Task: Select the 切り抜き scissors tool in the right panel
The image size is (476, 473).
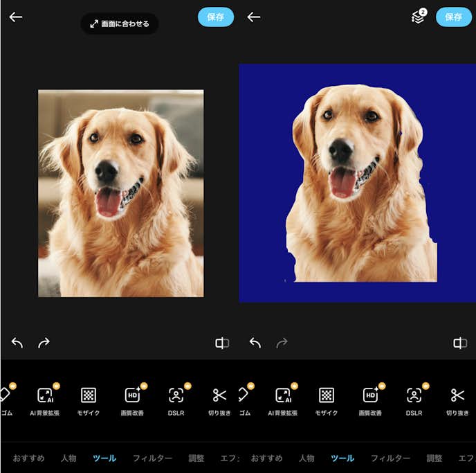Action: pos(457,401)
